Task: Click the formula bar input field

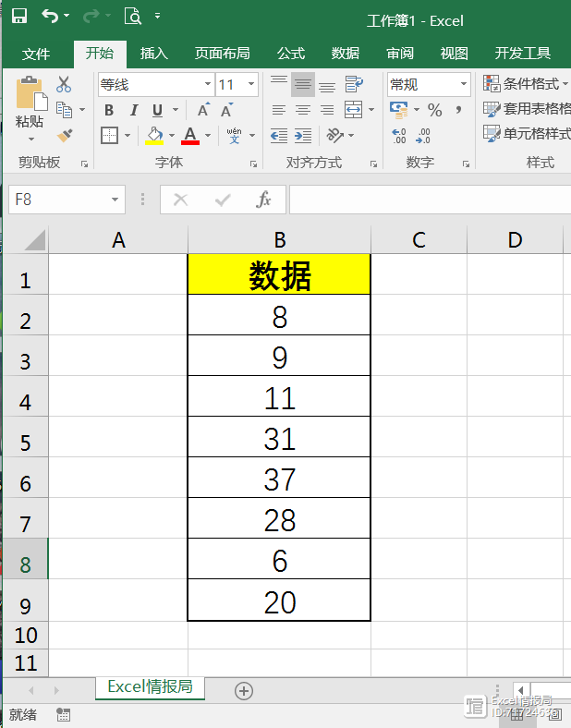Action: coord(430,200)
